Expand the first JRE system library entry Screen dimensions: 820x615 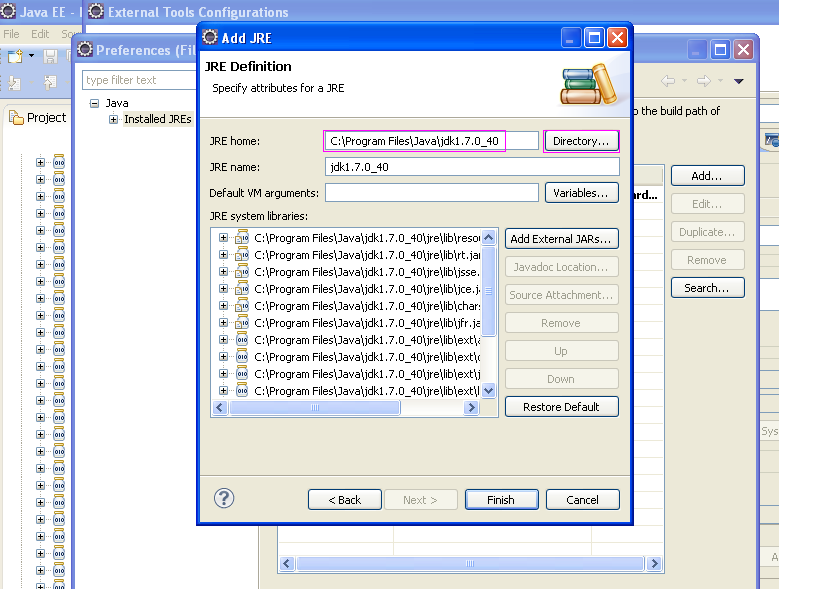point(222,239)
